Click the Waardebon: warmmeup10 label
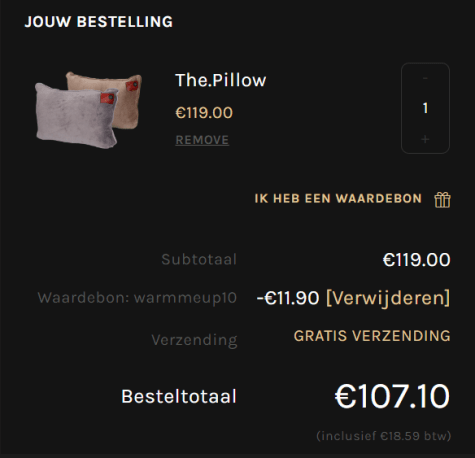Image resolution: width=475 pixels, height=458 pixels. 137,298
